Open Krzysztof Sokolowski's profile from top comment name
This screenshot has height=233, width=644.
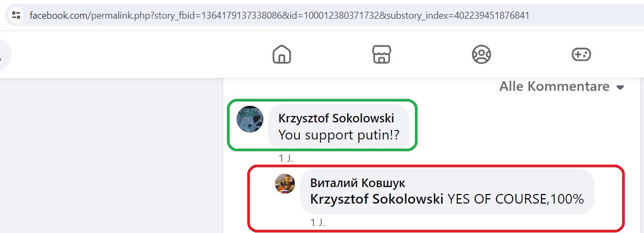click(336, 118)
